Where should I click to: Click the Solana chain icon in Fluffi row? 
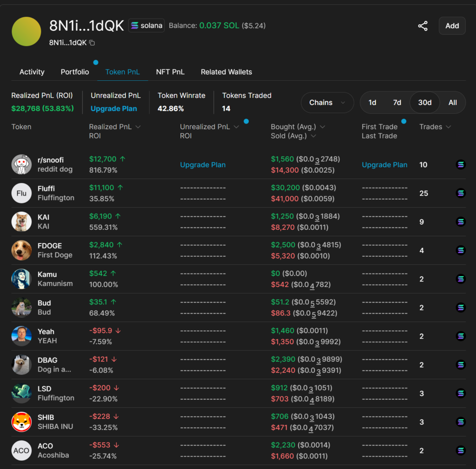tap(460, 193)
